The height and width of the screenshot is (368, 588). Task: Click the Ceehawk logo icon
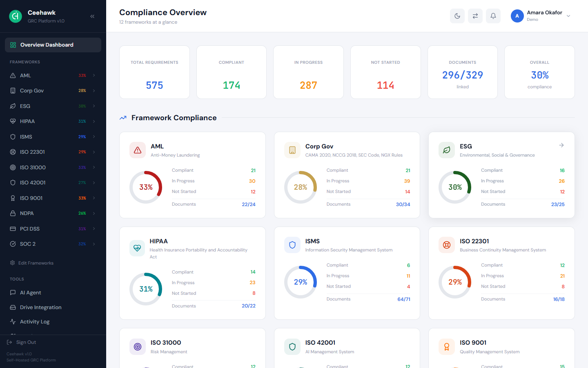click(x=16, y=16)
